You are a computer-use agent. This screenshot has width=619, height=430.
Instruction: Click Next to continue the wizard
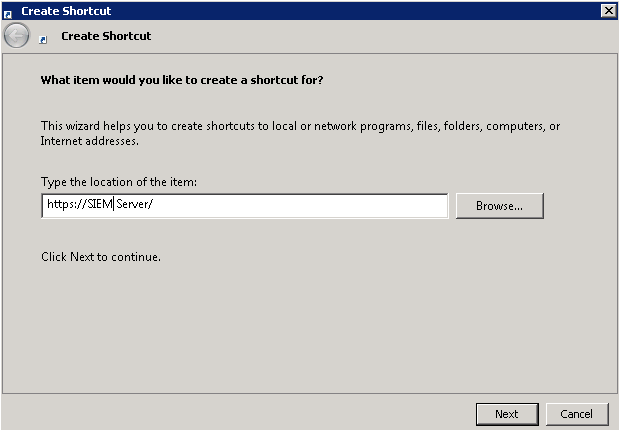[x=507, y=414]
